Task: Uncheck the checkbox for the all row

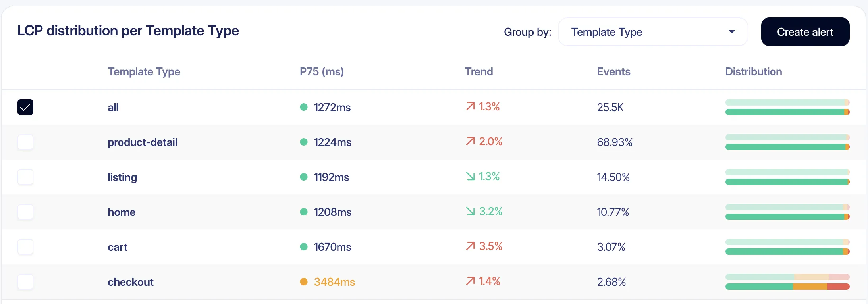Action: pos(25,107)
